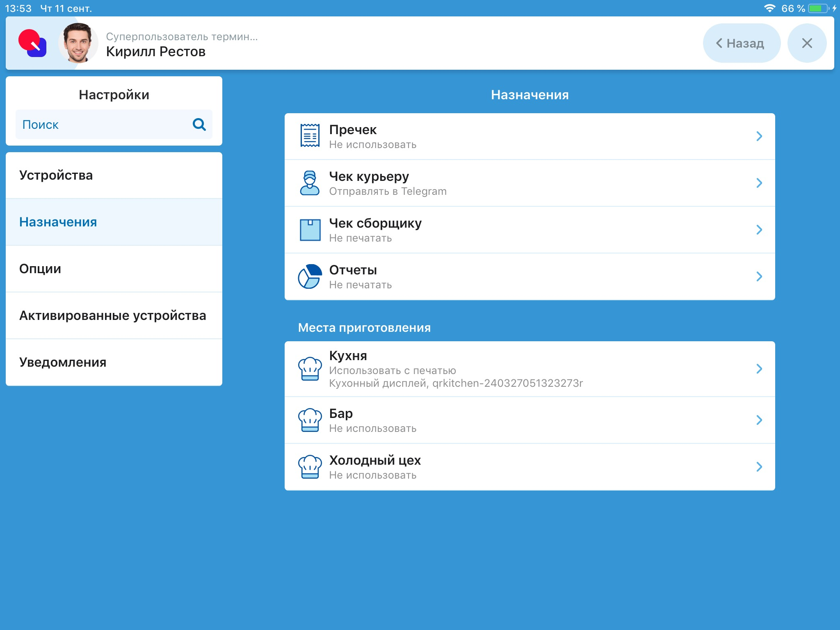Click the chef hat icon for Холодный цех
Viewport: 840px width, 630px height.
[310, 467]
